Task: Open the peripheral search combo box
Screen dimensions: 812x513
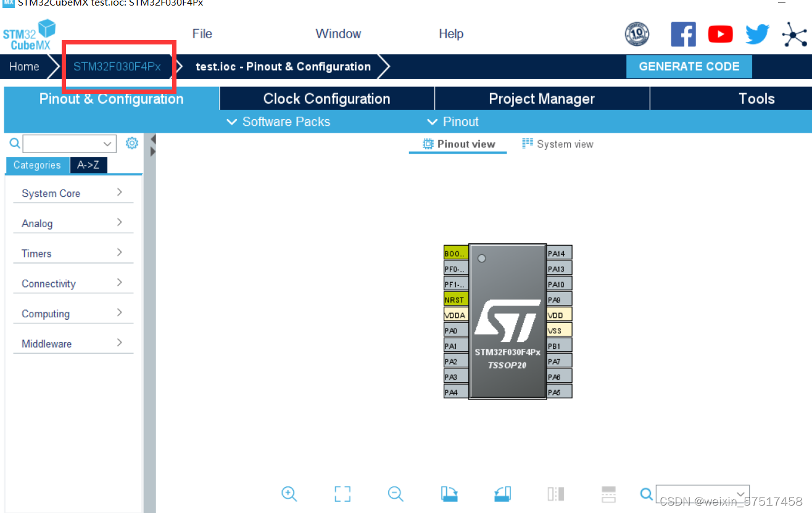Action: (x=69, y=144)
